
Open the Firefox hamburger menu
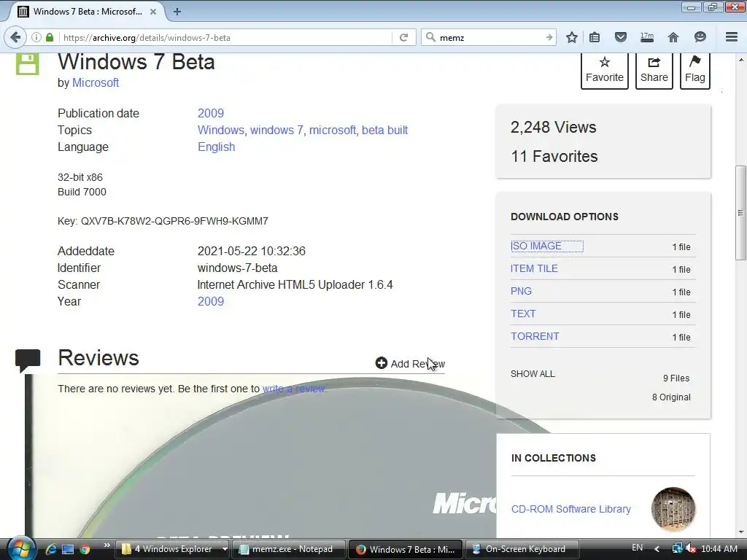pos(732,37)
